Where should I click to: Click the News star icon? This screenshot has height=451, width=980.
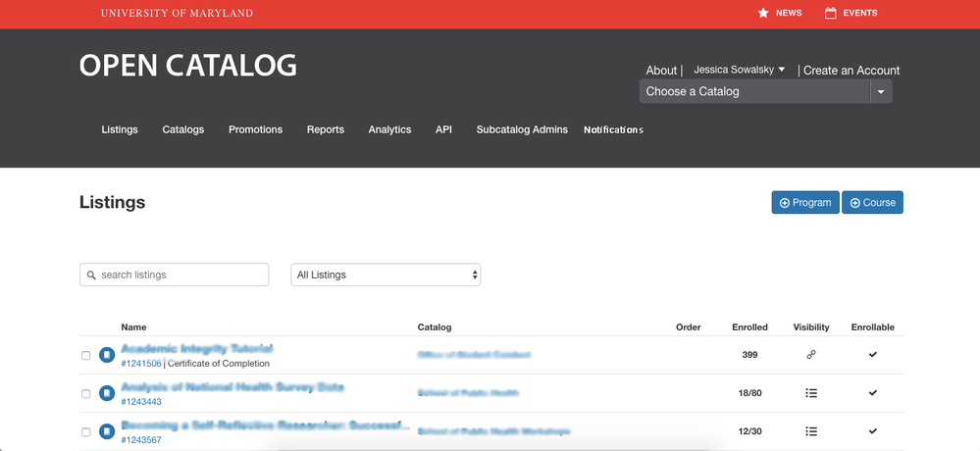point(763,14)
